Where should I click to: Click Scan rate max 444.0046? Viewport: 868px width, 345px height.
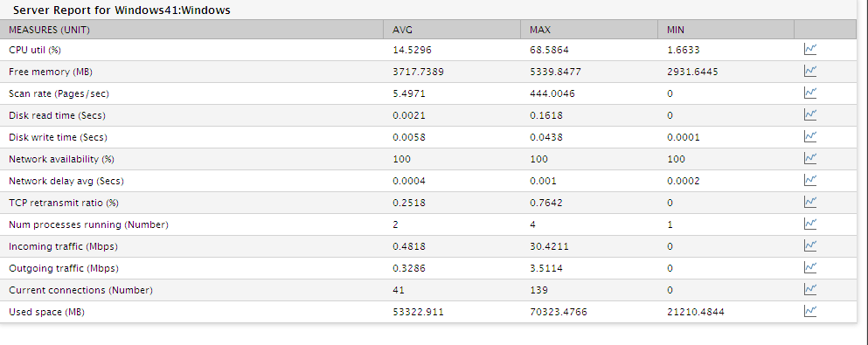(x=552, y=93)
